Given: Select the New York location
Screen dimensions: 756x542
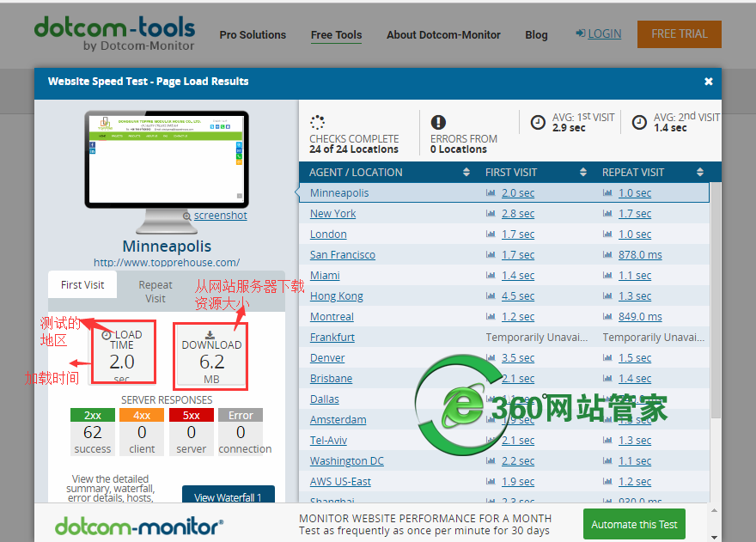Looking at the screenshot, I should [x=332, y=214].
